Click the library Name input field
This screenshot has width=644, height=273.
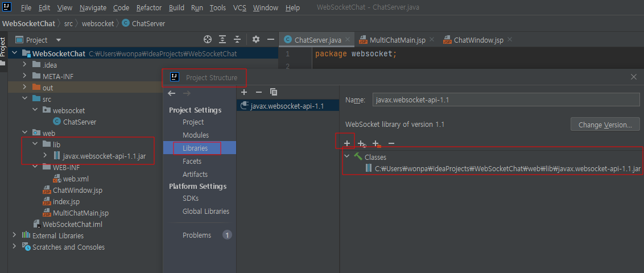506,100
